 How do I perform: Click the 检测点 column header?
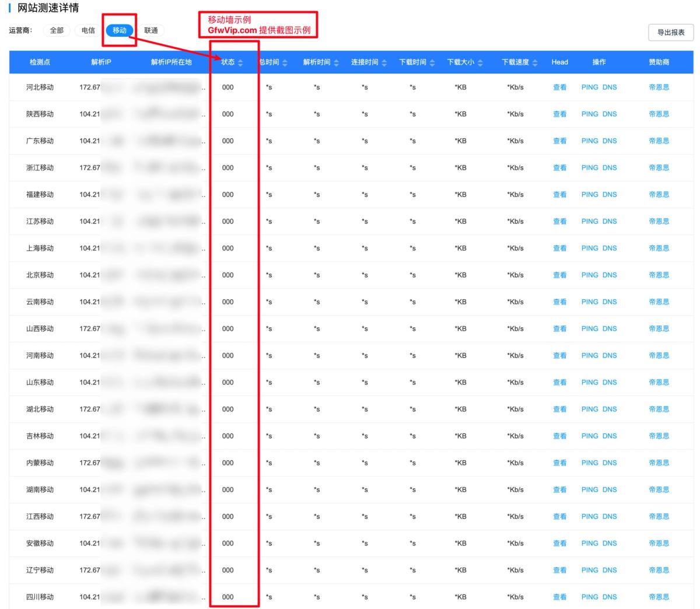point(40,62)
